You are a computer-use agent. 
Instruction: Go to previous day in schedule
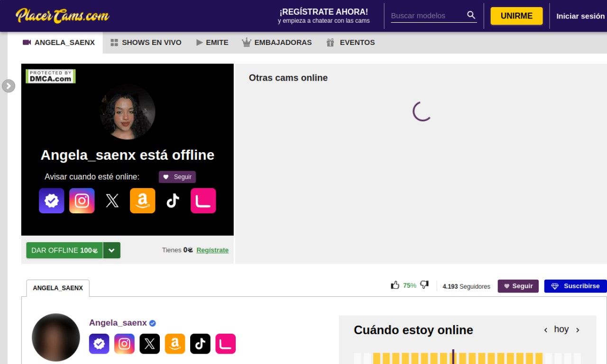tap(546, 330)
